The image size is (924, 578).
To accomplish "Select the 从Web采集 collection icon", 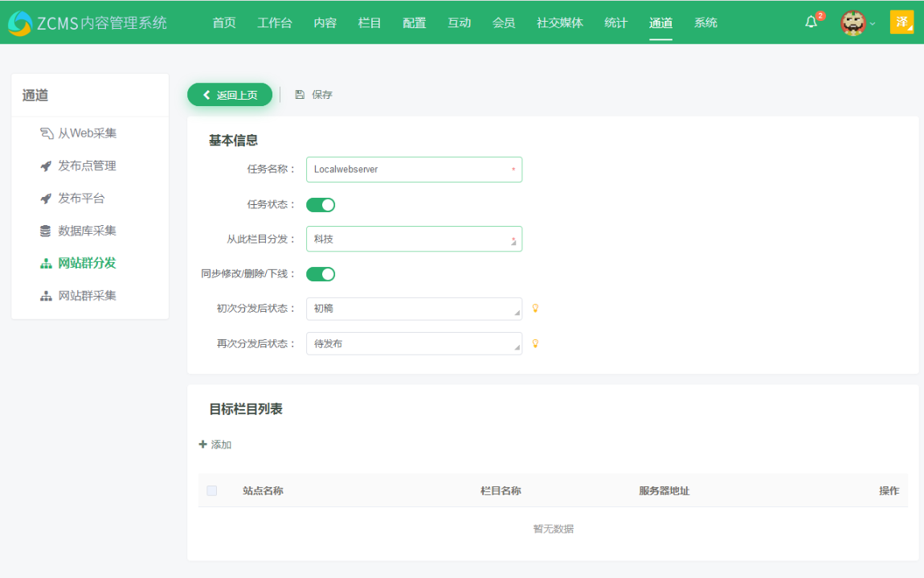I will [x=46, y=133].
